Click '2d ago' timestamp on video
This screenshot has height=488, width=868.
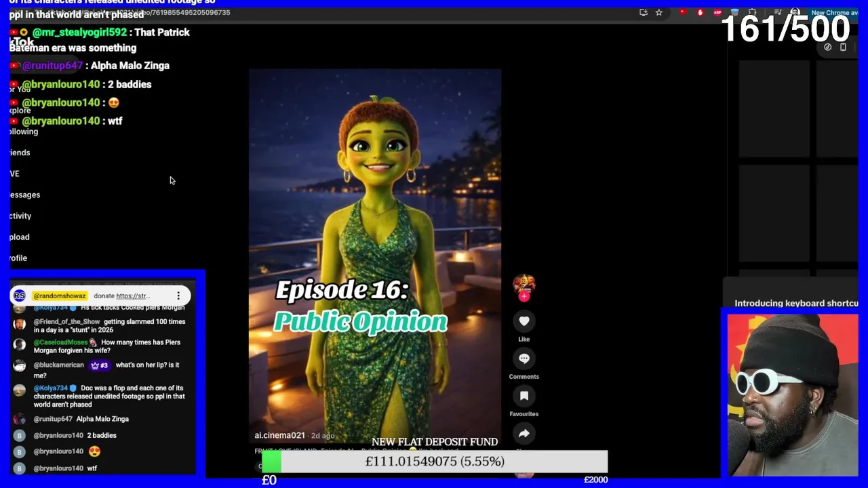tap(323, 436)
